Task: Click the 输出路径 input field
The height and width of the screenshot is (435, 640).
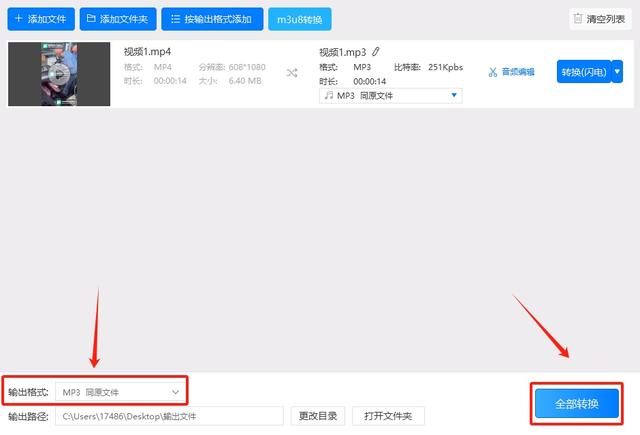Action: click(169, 416)
